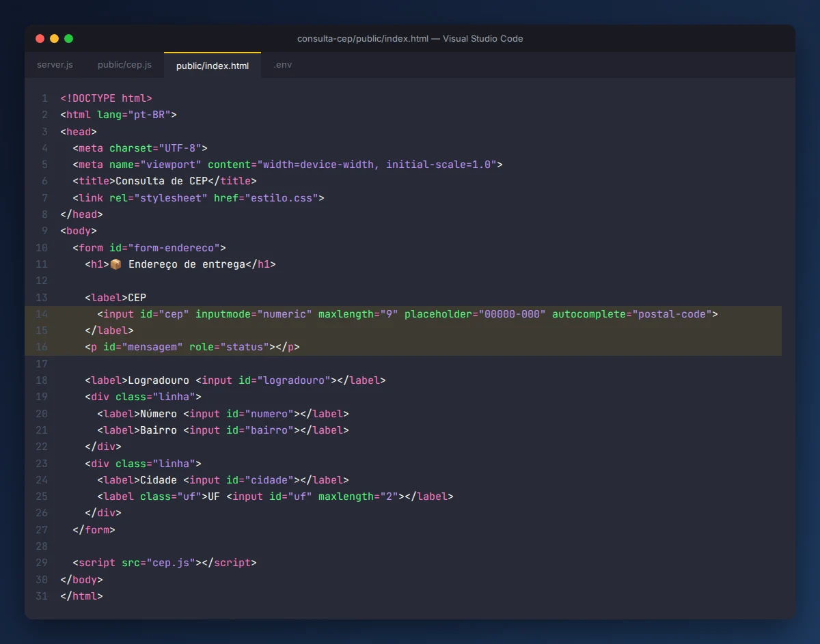Maximize the window with the green button
The image size is (820, 644).
(68, 39)
